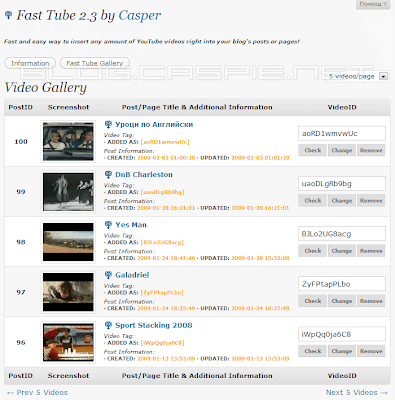Open Casper author link in the title
The image size is (395, 400).
pos(140,15)
